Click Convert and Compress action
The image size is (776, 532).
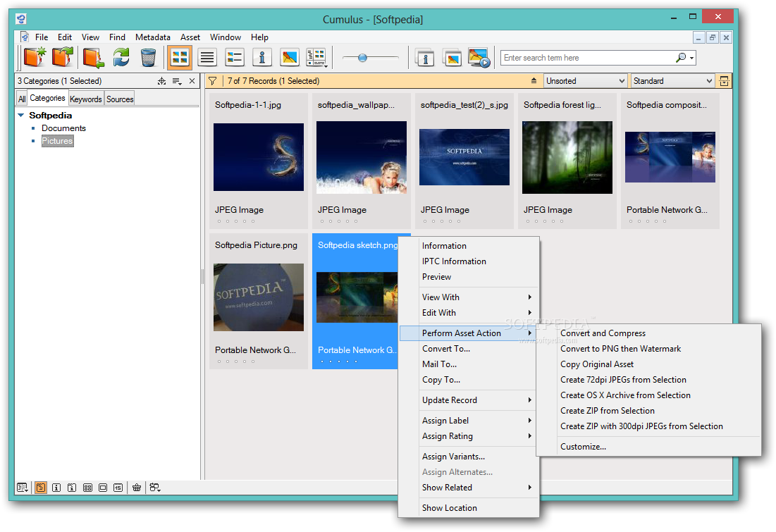(x=649, y=333)
